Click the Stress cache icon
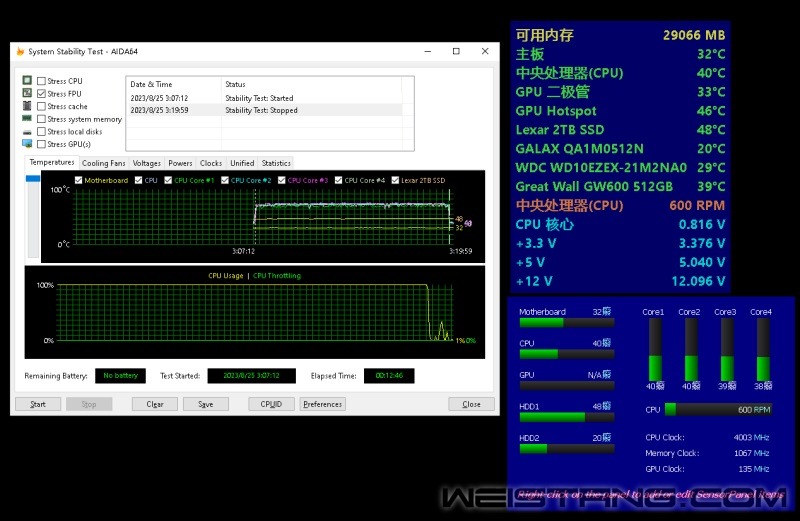 (27, 106)
